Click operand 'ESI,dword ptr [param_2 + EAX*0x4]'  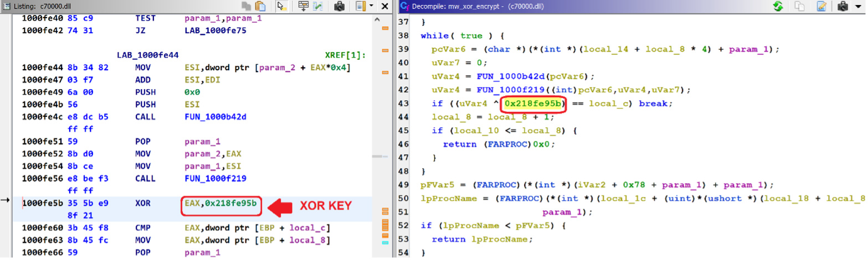coord(268,67)
